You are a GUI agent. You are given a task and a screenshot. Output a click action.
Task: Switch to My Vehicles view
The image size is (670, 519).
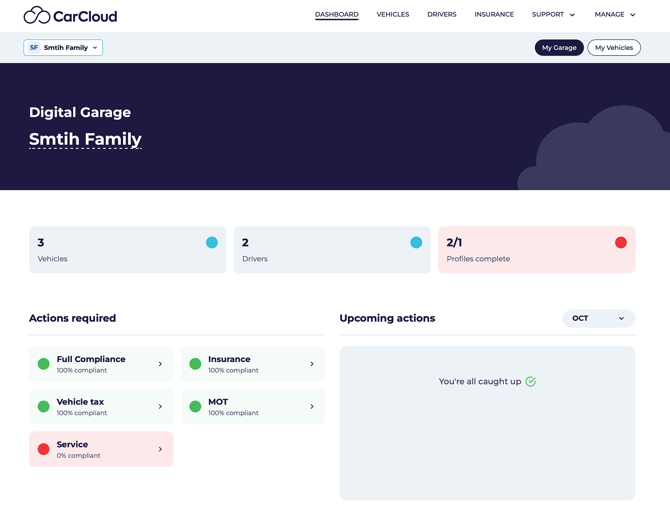point(614,47)
